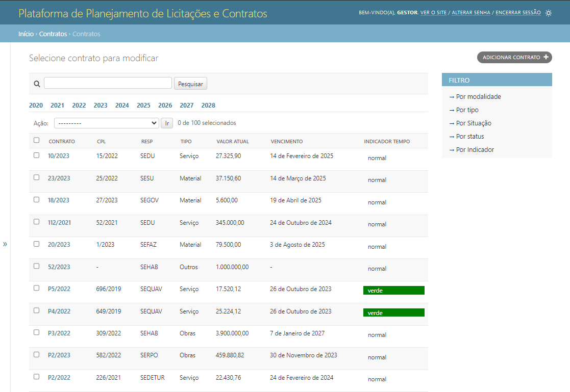The width and height of the screenshot is (570, 392).
Task: Click the Valor Atual column header
Action: [x=233, y=141]
